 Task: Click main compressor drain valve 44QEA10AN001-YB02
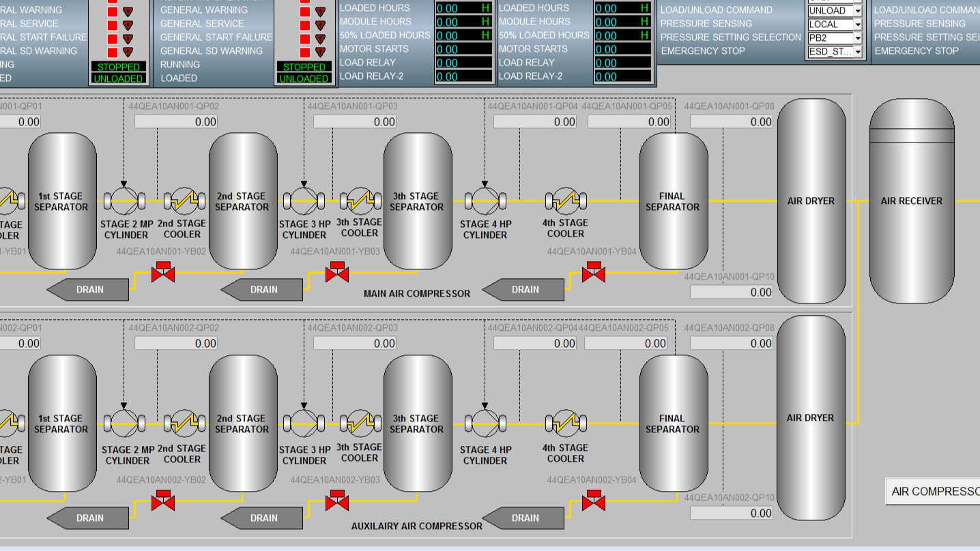(163, 273)
